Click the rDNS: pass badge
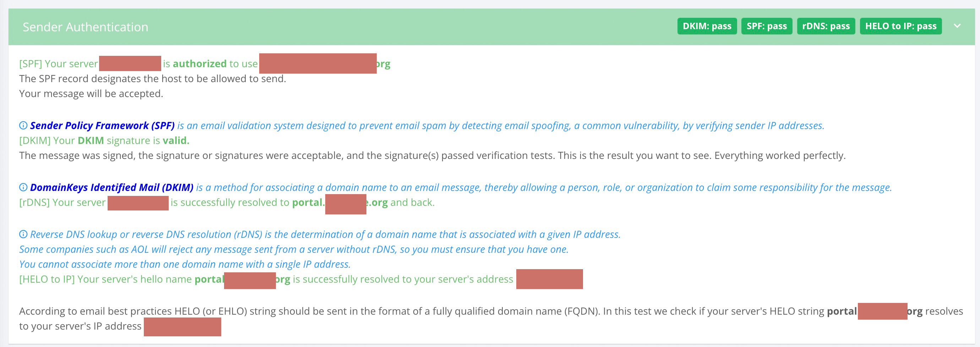Image resolution: width=980 pixels, height=347 pixels. click(826, 26)
